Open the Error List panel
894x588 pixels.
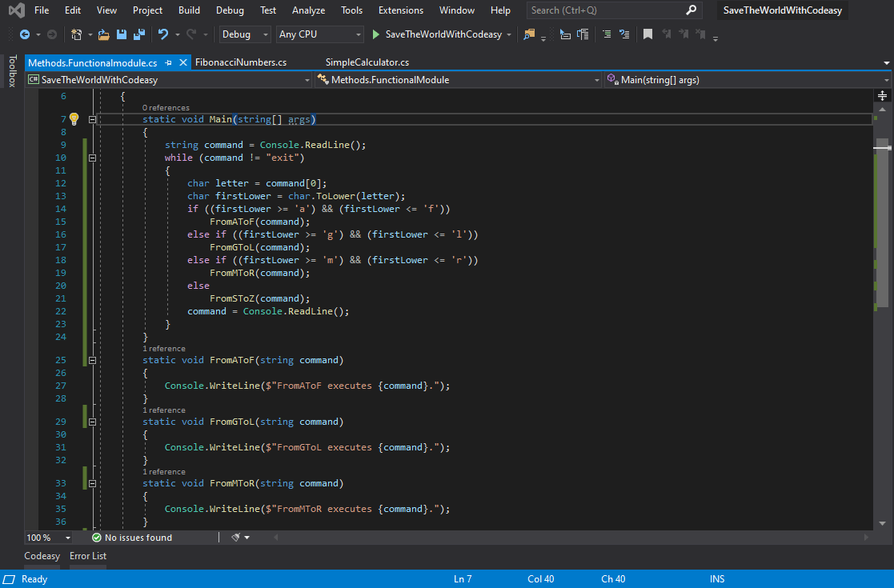tap(88, 556)
